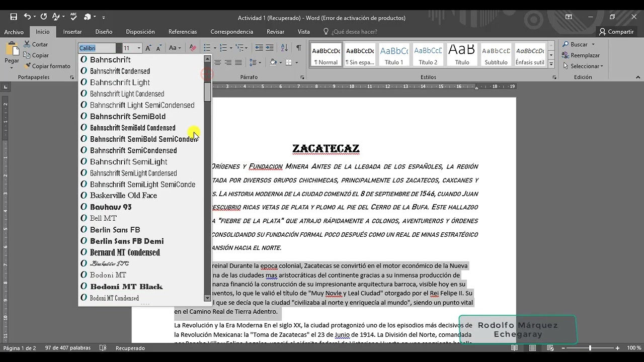The image size is (644, 362).
Task: Click the Save icon in quick access toolbar
Action: click(14, 17)
